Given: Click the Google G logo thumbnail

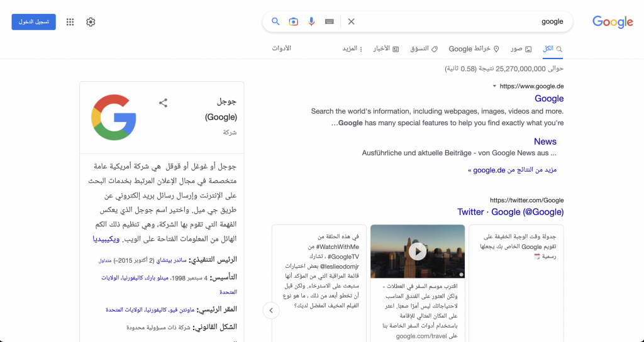Looking at the screenshot, I should click(113, 118).
